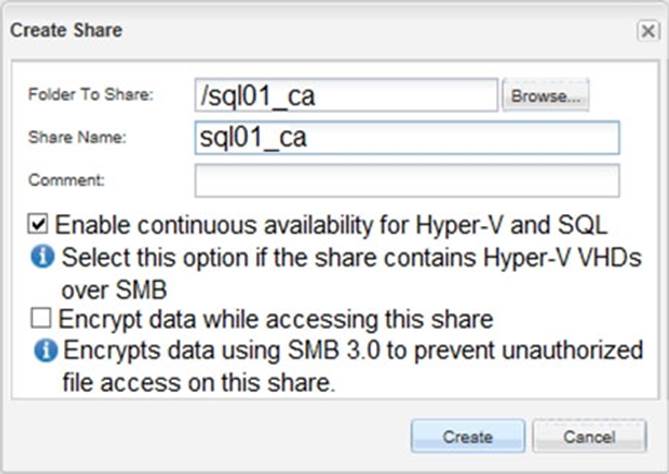Enable the Encrypt data while accessing checkbox
The height and width of the screenshot is (474, 669).
pos(40,319)
